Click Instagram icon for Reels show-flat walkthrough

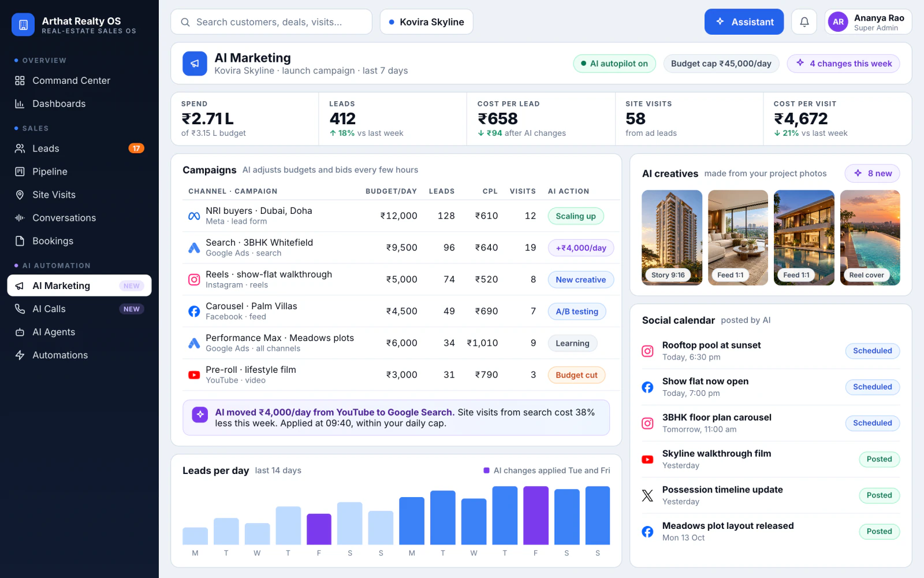coord(194,280)
